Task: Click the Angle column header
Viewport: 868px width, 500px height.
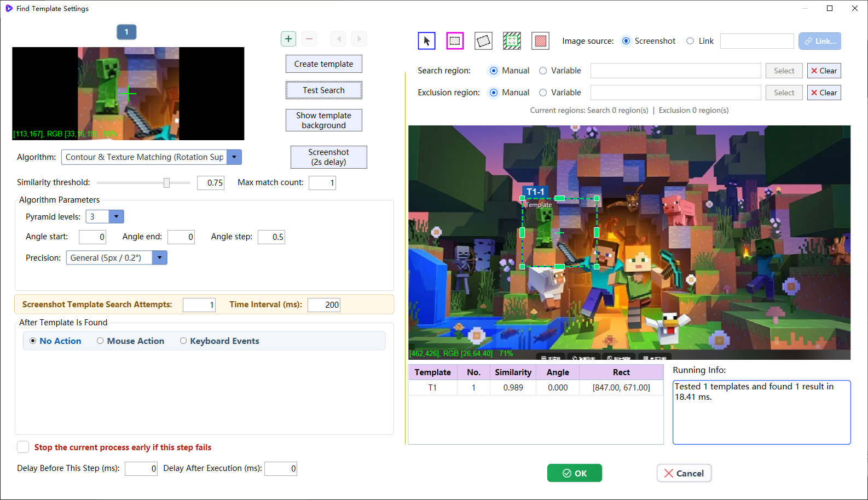Action: 558,372
